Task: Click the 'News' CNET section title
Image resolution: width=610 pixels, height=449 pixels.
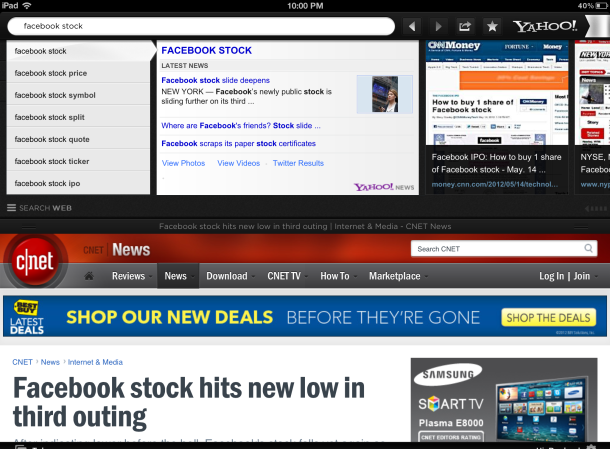Action: coord(131,250)
